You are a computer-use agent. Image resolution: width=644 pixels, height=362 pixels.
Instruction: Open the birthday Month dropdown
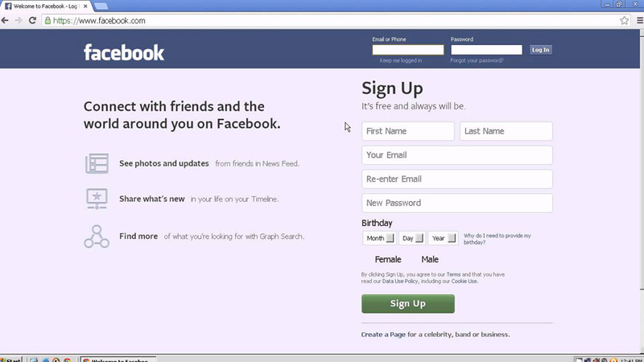[379, 238]
